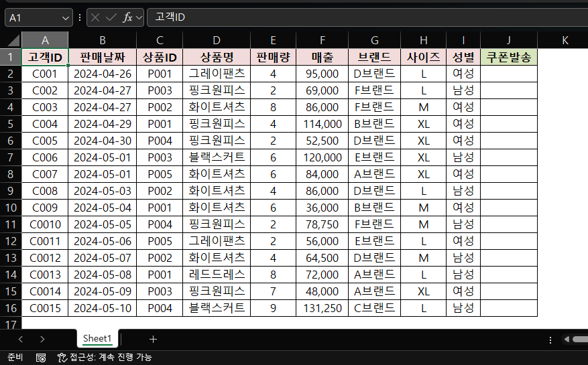
Task: Open the Name Box dropdown arrow
Action: click(x=65, y=18)
